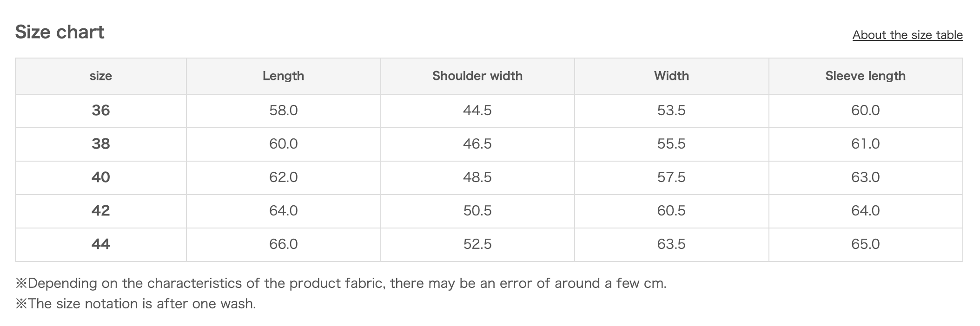Screen dimensions: 980x326
Task: Choose the size 42 row label
Action: [100, 211]
